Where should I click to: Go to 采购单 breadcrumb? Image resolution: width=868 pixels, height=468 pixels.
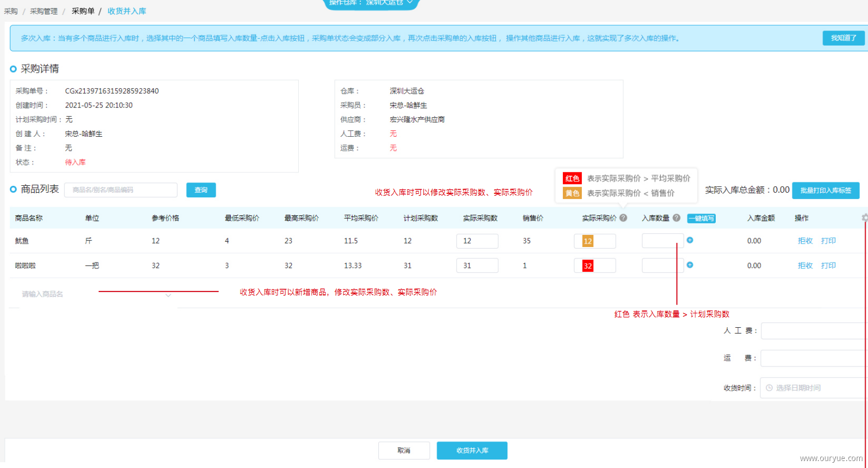(x=83, y=11)
